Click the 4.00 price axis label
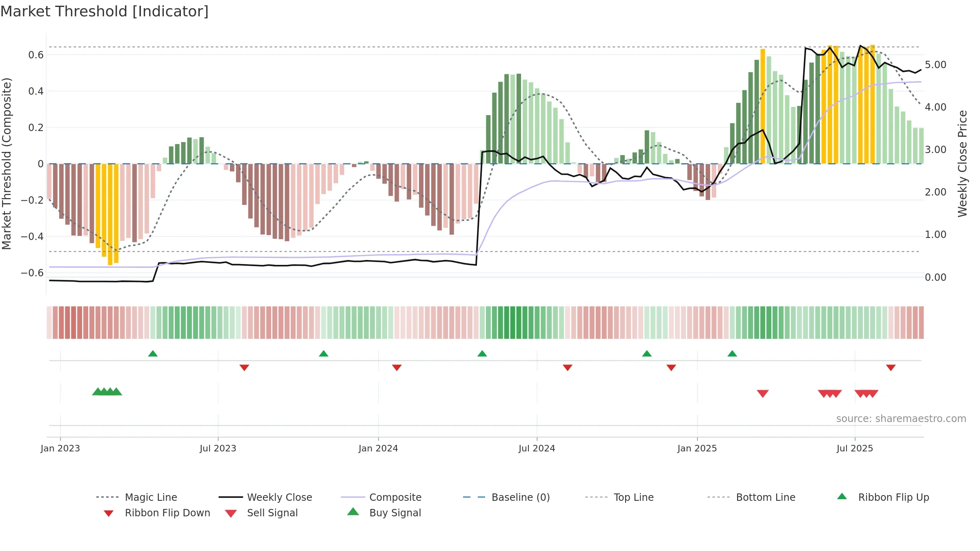This screenshot has width=980, height=551. [935, 107]
